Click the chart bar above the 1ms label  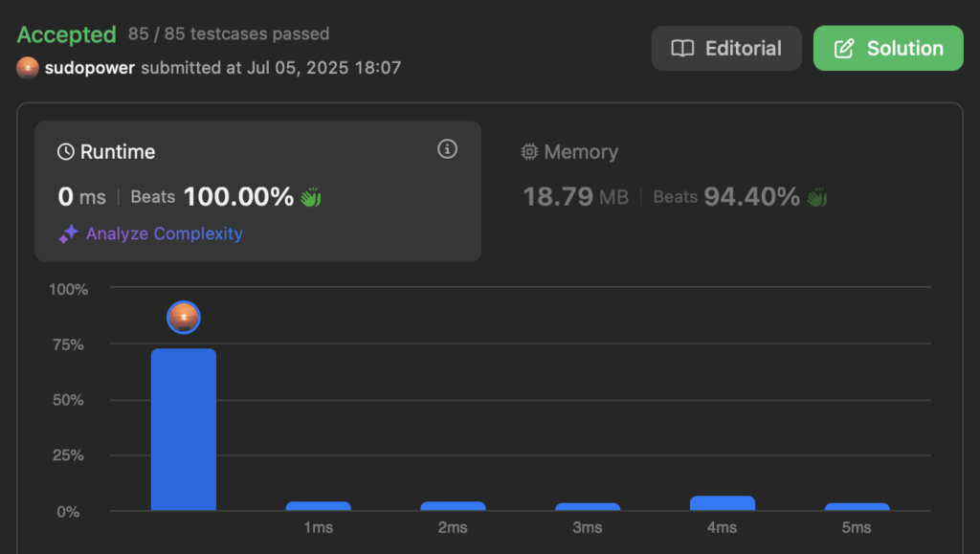pyautogui.click(x=318, y=506)
